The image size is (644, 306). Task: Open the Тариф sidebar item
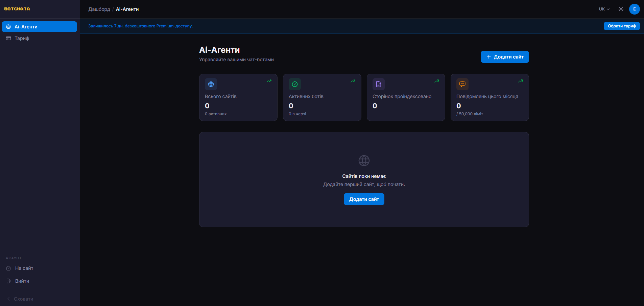(x=39, y=38)
